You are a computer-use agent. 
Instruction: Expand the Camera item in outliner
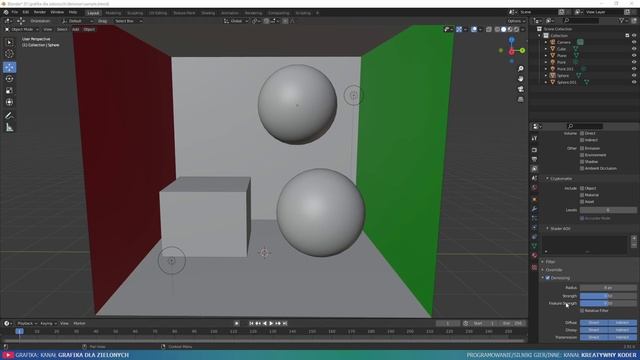[546, 42]
